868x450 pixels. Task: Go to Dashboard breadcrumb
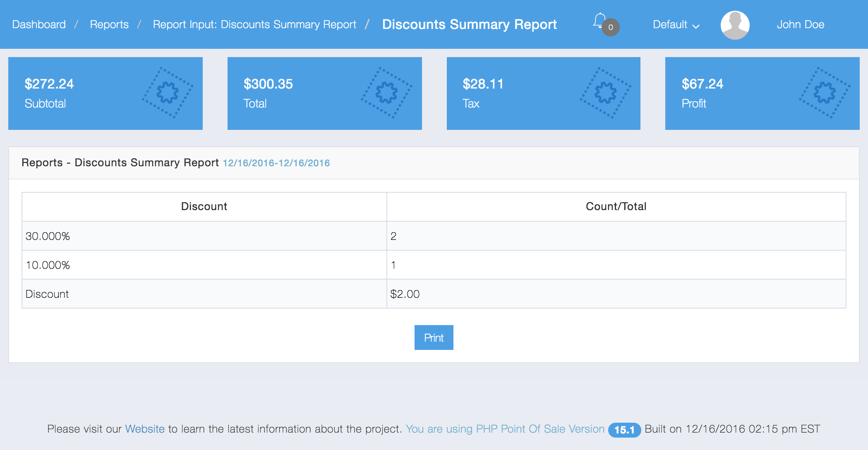(x=39, y=25)
